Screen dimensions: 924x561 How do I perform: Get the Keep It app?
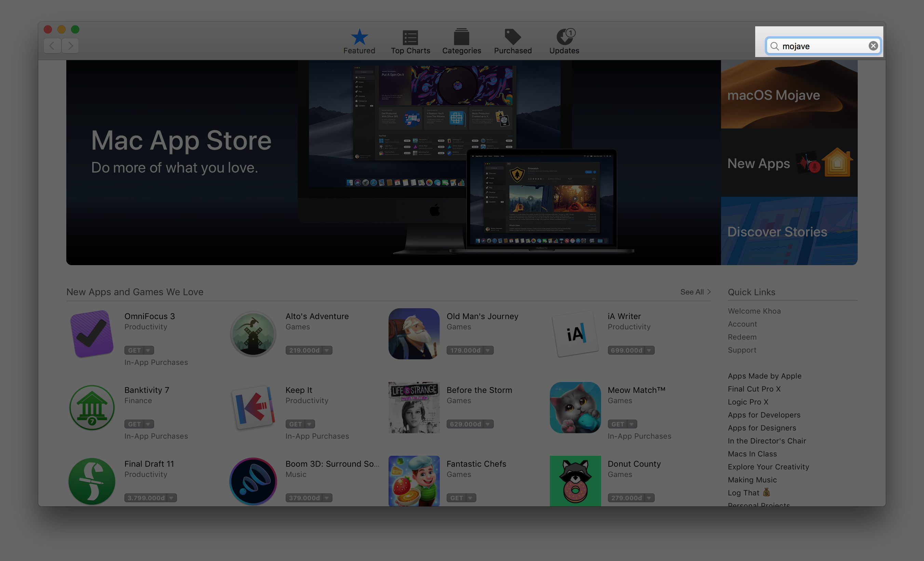pos(296,424)
